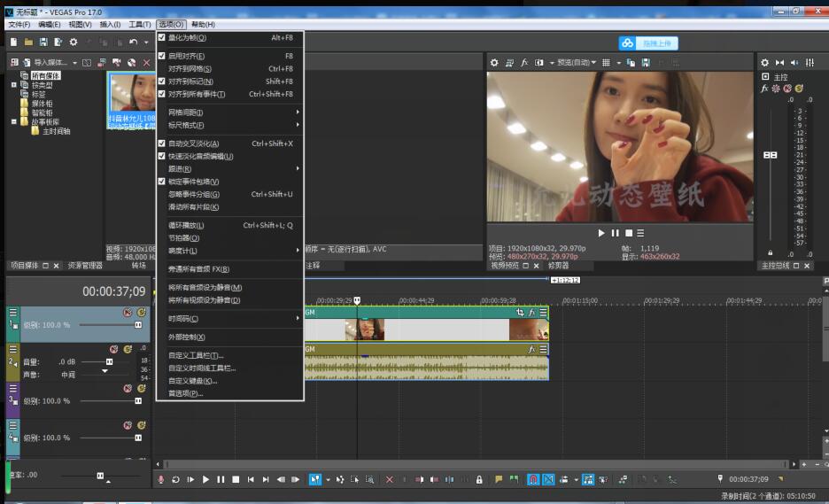Open the "编辑(E)" menu
The image size is (829, 504).
[50, 24]
